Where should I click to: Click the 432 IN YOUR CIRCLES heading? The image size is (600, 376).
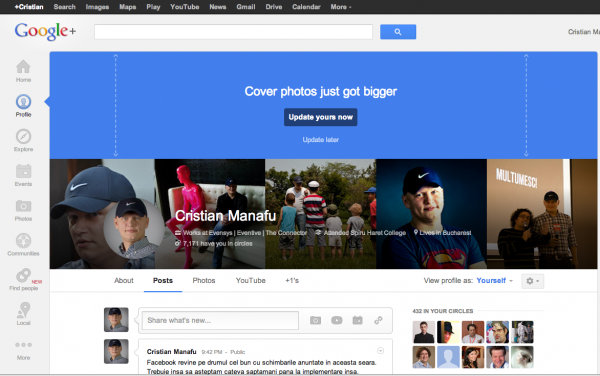click(443, 311)
